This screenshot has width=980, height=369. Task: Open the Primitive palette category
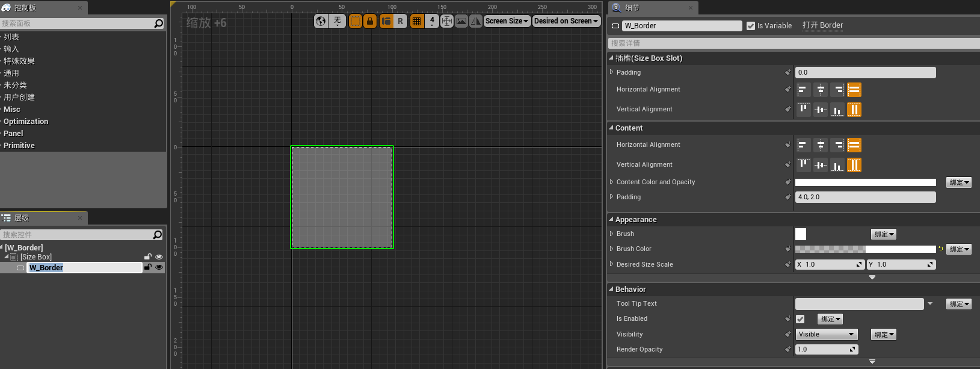coord(19,146)
